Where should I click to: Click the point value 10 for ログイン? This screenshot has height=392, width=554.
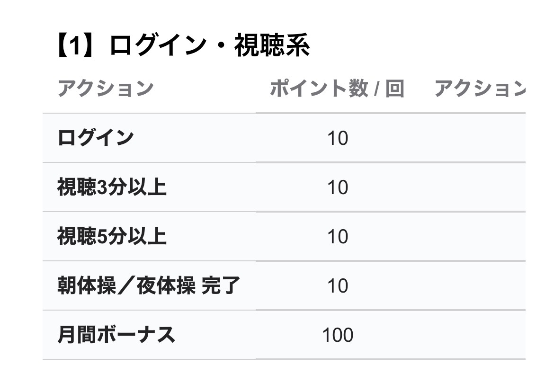tap(337, 139)
